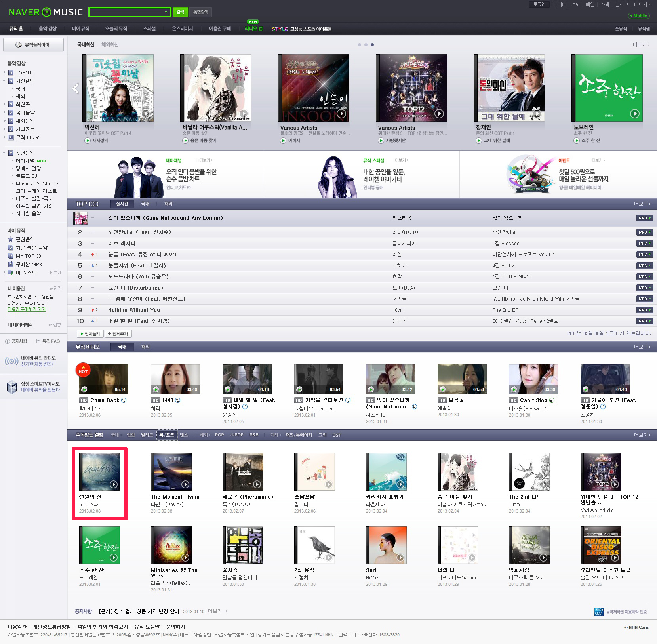Play the Can't Stop music video thumbnail
Screen dimensions: 657x644
click(x=533, y=379)
